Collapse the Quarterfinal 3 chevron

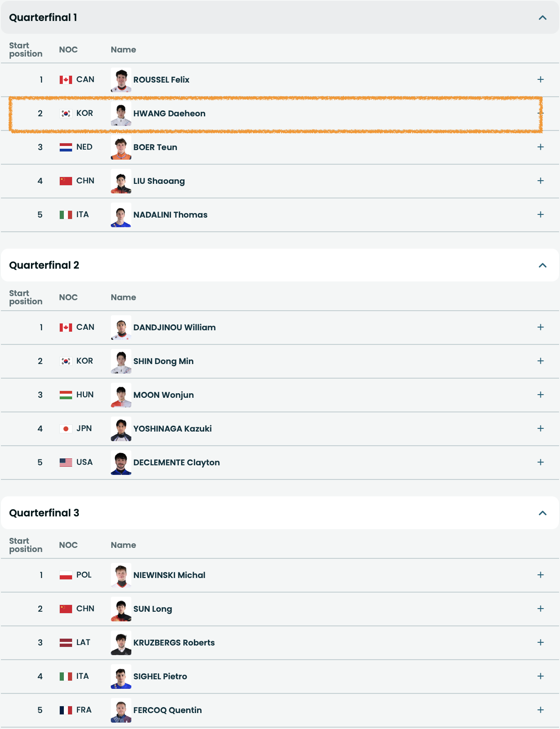point(542,513)
